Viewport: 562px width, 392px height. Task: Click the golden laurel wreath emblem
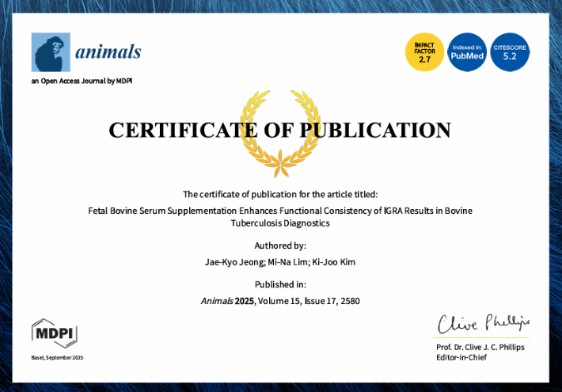280,133
